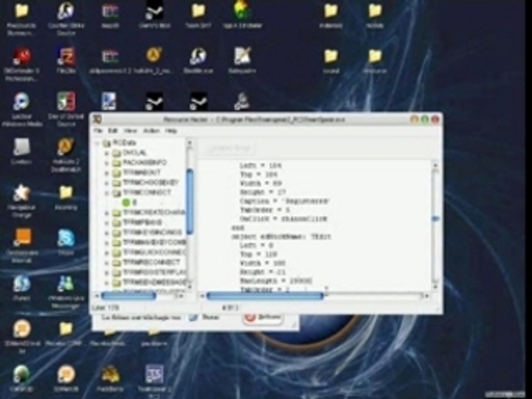532x399 pixels.
Task: Open the Action menu in Resource Hacker
Action: (x=151, y=131)
